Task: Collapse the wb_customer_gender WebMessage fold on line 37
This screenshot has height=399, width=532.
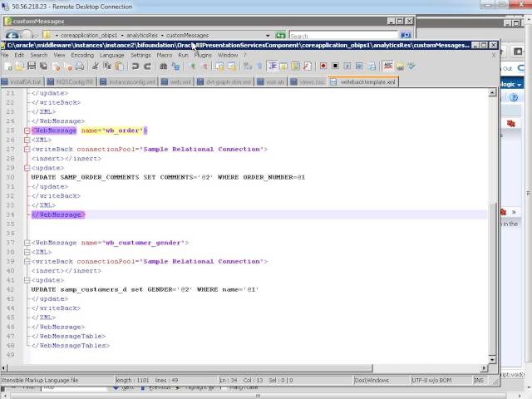Action: [x=27, y=243]
